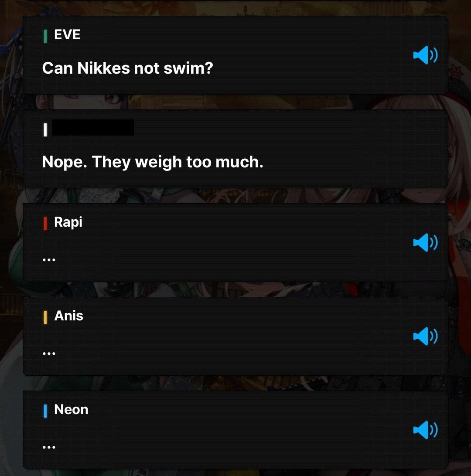This screenshot has height=476, width=471.
Task: Play EVE's voice line audio
Action: [x=425, y=55]
